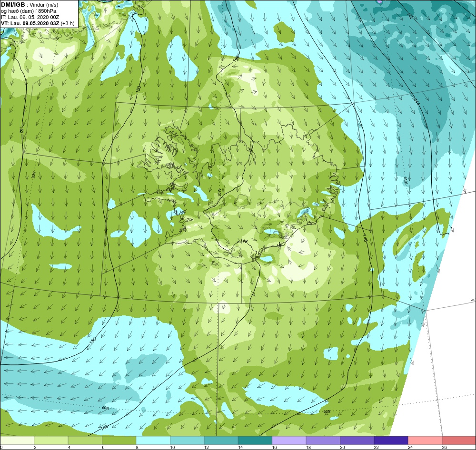The width and height of the screenshot is (476, 450).
Task: Click the '30W' longitude label
Action: coord(33,174)
